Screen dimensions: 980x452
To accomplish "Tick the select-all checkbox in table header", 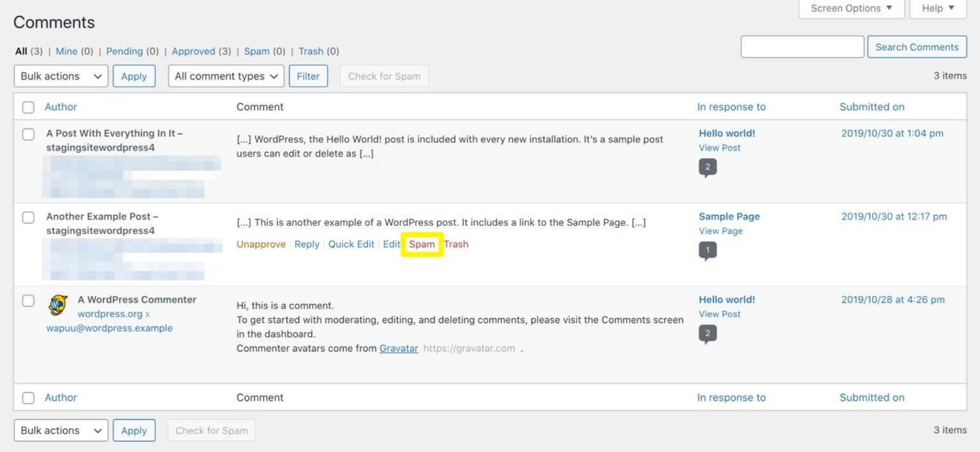I will coord(28,107).
